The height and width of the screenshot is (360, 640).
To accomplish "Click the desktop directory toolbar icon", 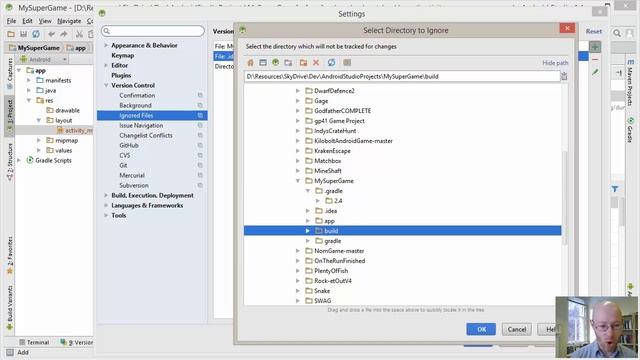I will pyautogui.click(x=263, y=62).
